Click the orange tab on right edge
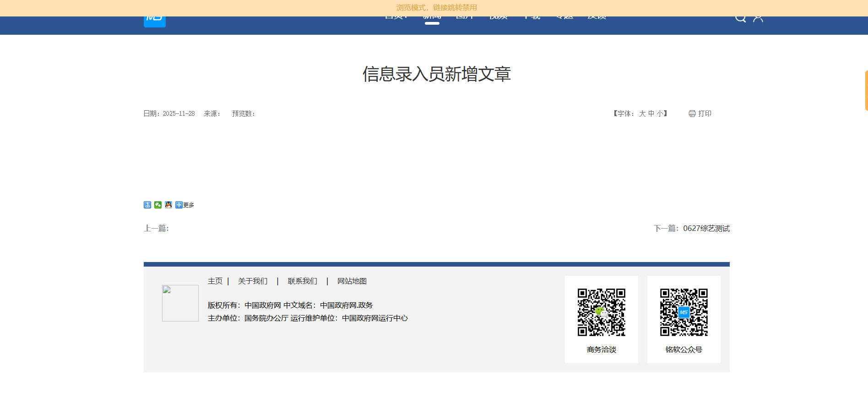Viewport: 868px width, 412px height. pos(866,91)
